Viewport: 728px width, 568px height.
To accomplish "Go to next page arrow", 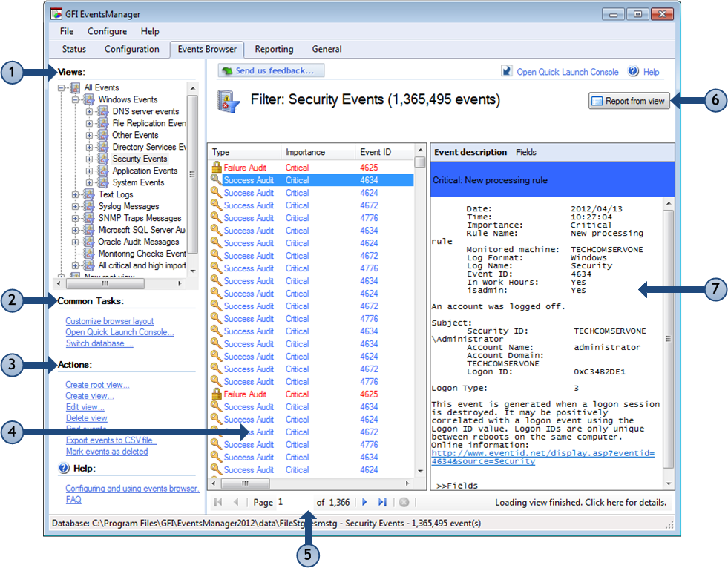I will [x=364, y=502].
